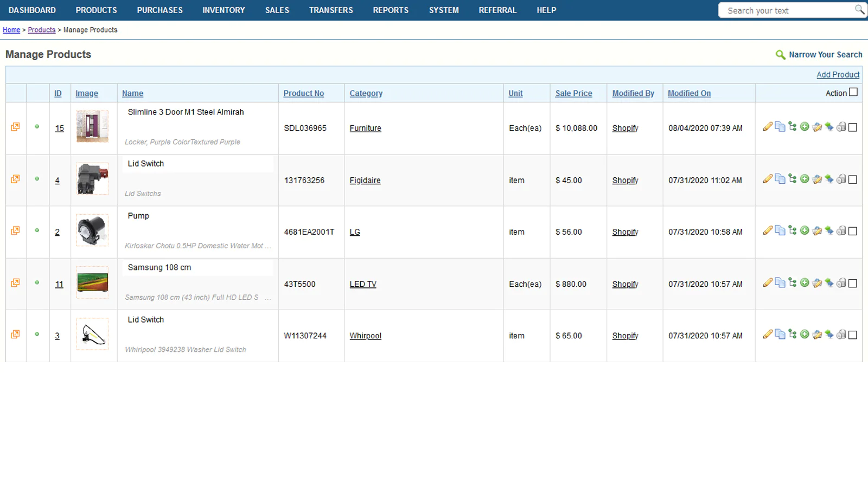Click the search magnifier in the search bar
This screenshot has height=488, width=868.
pos(860,10)
